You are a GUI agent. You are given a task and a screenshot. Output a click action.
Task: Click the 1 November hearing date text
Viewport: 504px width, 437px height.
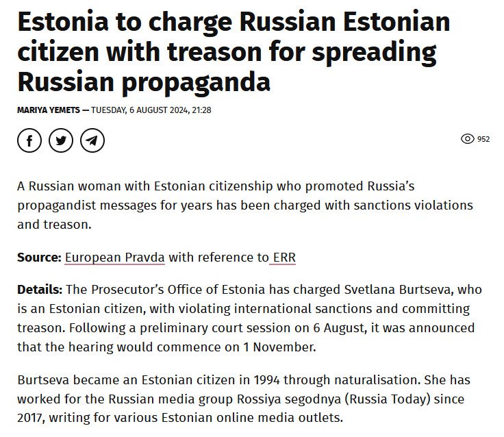279,347
